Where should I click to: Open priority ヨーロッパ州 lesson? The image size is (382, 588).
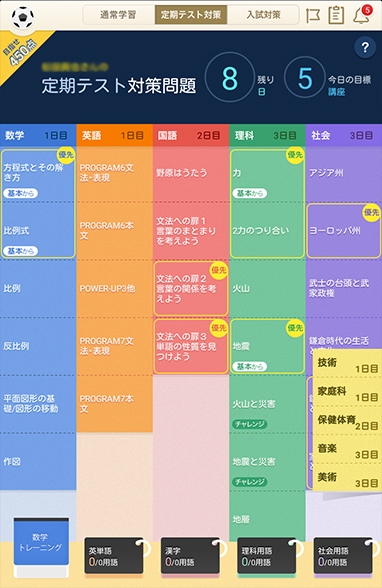click(x=344, y=231)
